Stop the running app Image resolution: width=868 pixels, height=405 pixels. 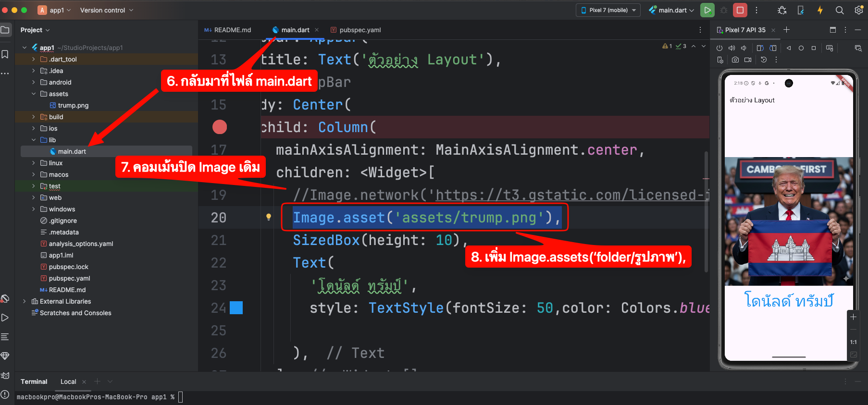(740, 10)
